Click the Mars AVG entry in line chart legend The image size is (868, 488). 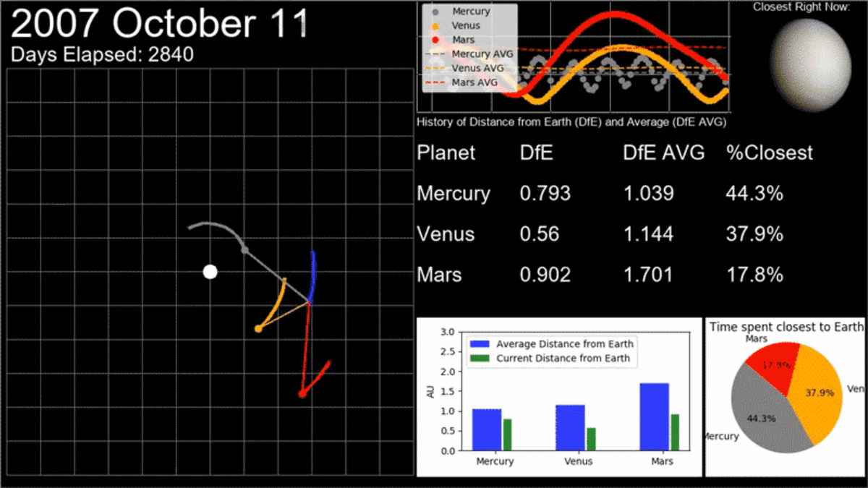(474, 83)
